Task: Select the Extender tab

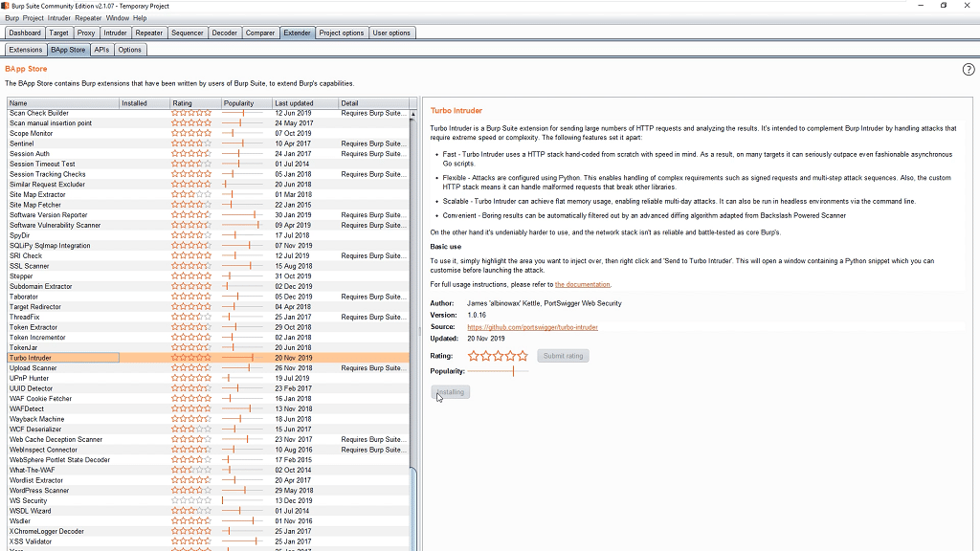Action: coord(297,33)
